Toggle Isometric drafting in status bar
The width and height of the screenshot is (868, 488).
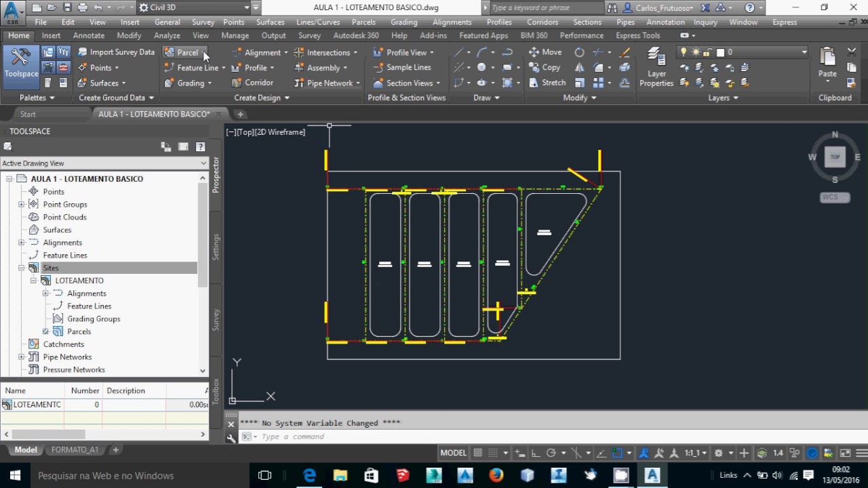[x=578, y=453]
